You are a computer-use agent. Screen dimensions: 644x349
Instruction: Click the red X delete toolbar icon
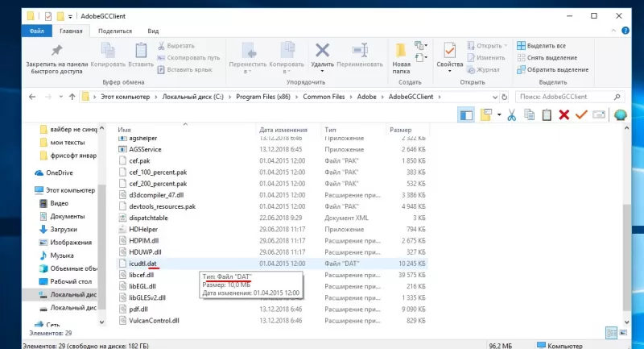click(564, 115)
